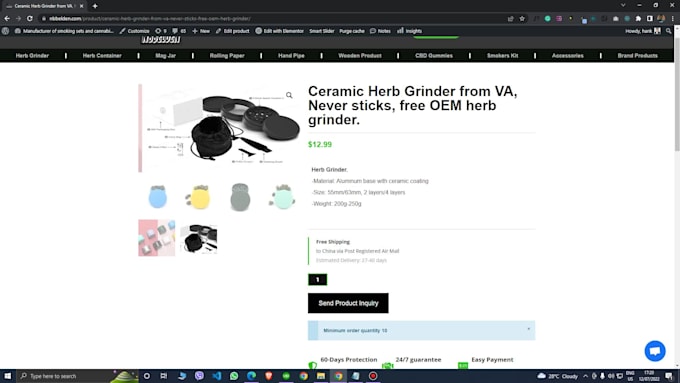Open the site name link in admin bar
The image size is (680, 383).
[64, 31]
